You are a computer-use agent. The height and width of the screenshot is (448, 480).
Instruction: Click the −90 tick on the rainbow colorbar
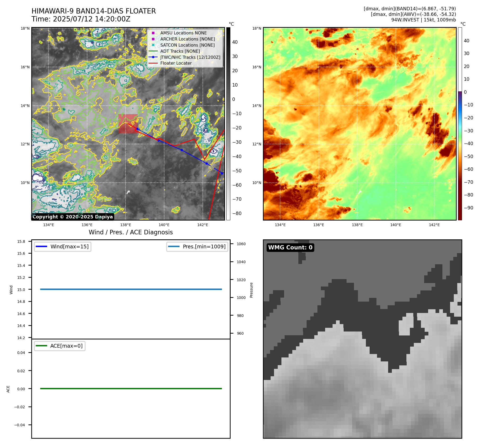(x=469, y=208)
